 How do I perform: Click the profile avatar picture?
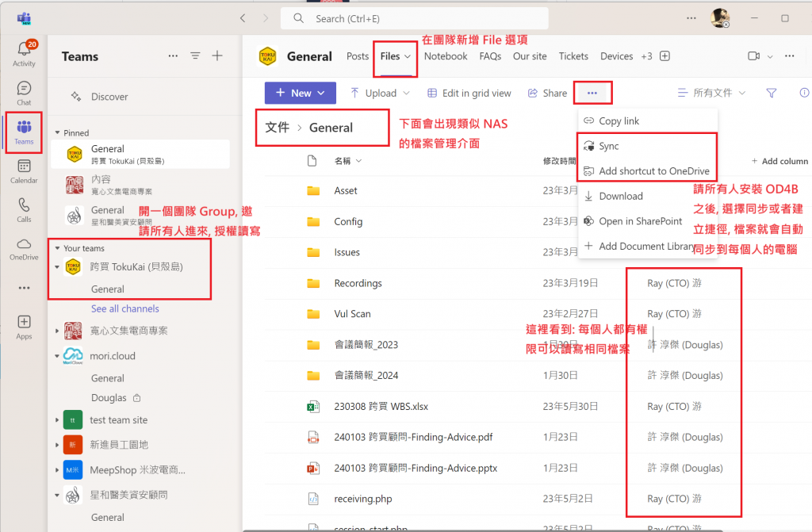[720, 18]
